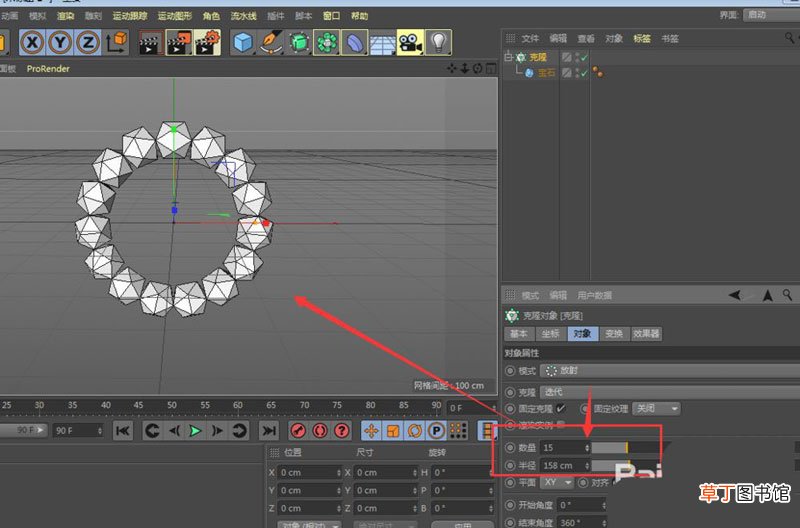Click ProRender viewport menu
The image size is (800, 528).
(48, 68)
